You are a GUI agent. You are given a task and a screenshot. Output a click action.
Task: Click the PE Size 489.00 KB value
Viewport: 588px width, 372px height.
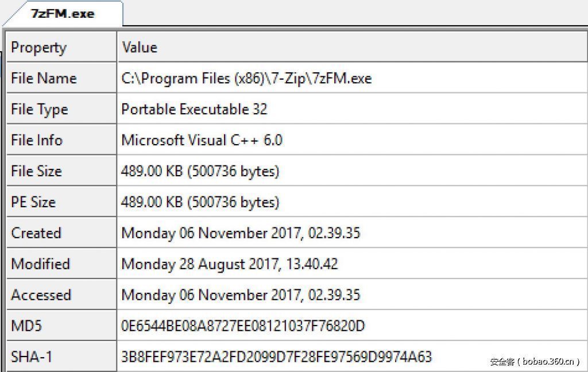[200, 203]
